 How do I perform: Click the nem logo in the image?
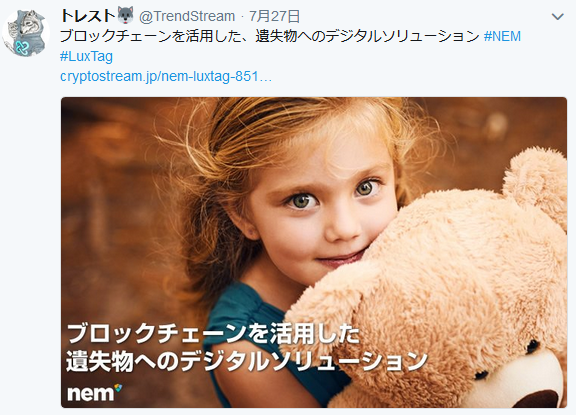tap(94, 392)
